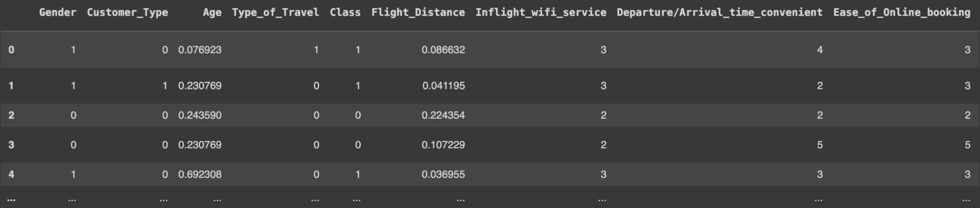Click the Ease_of_Online_booking column header
The width and height of the screenshot is (980, 208).
tap(901, 12)
